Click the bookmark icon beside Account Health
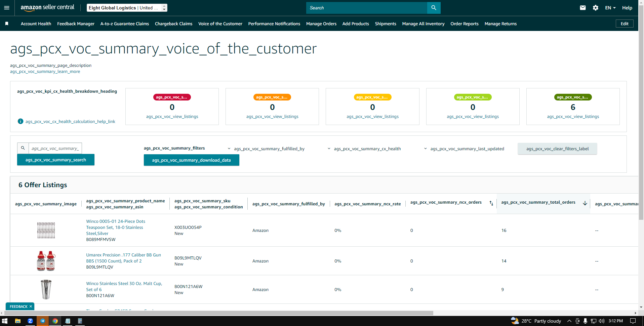This screenshot has height=326, width=644. coord(7,24)
